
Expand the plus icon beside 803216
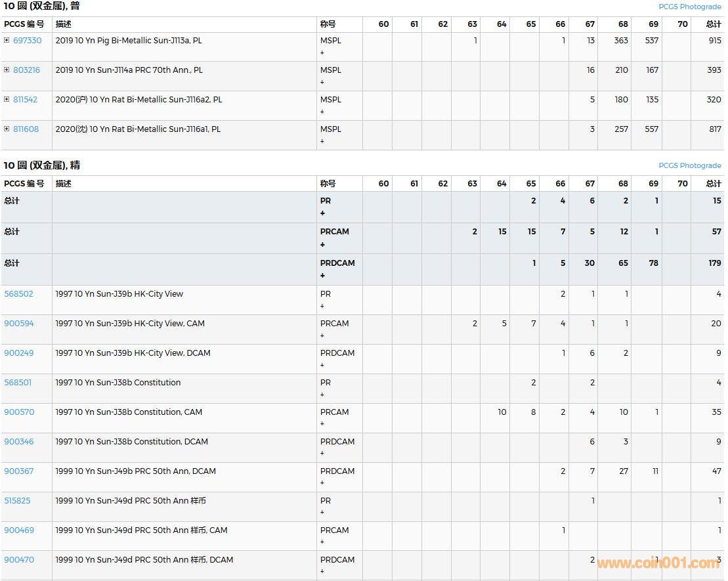click(7, 70)
